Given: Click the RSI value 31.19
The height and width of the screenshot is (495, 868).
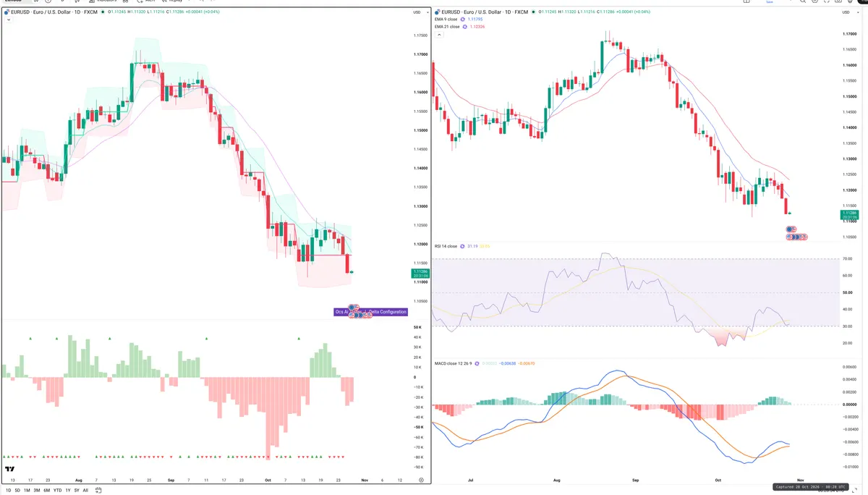Looking at the screenshot, I should coord(473,246).
